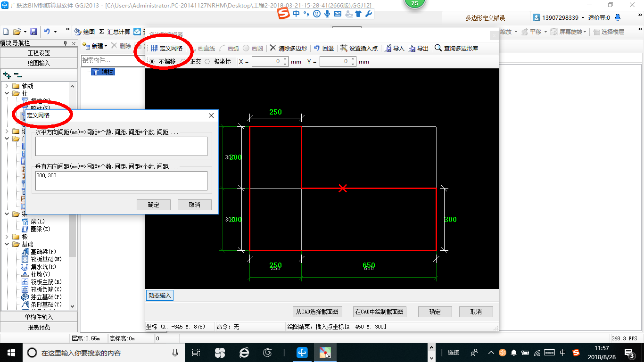Click 选择楼层 select floor item

coord(609,32)
